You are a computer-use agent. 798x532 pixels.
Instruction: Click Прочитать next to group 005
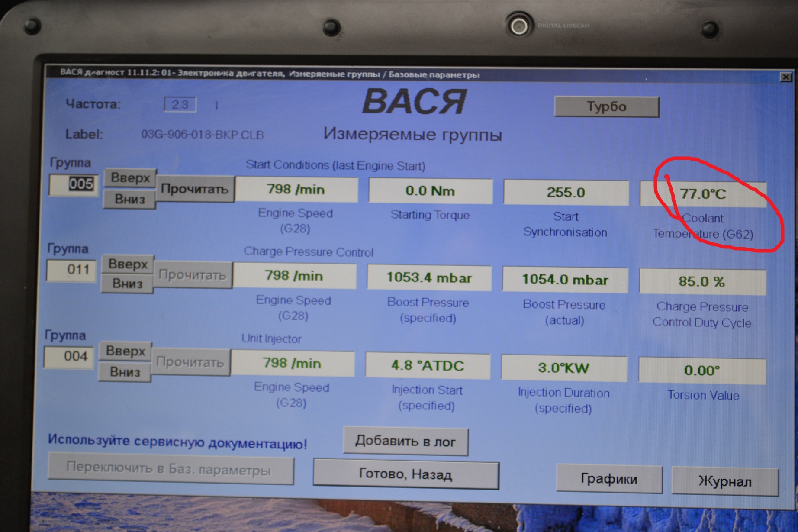click(x=195, y=189)
